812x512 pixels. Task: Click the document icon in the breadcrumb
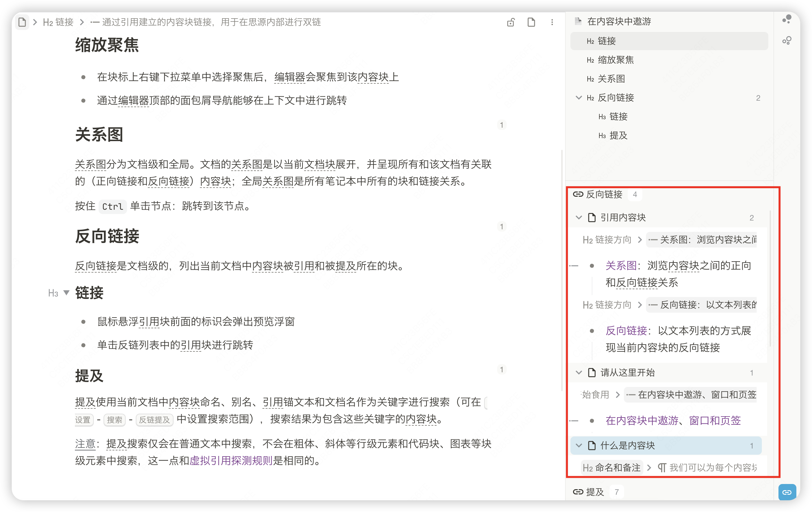22,22
